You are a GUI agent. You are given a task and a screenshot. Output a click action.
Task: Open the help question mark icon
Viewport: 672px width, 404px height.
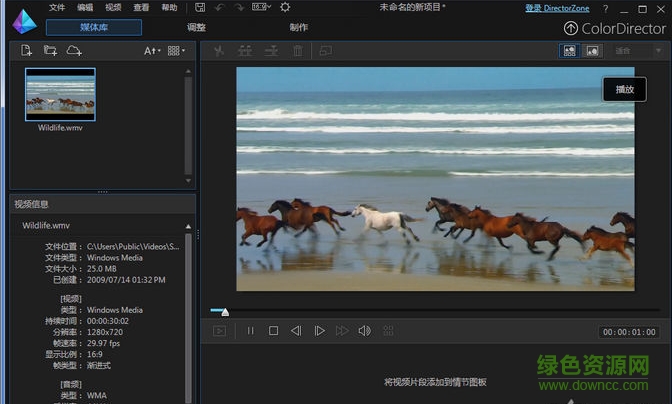coord(604,8)
